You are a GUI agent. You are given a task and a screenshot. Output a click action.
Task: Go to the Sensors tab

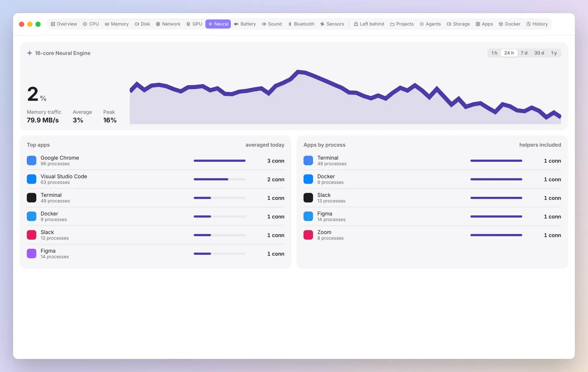point(332,24)
